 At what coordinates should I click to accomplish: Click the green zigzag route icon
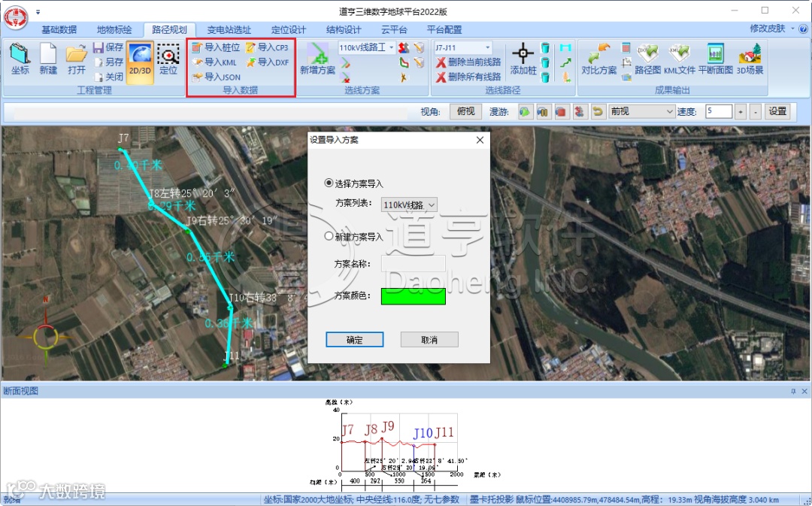[x=565, y=62]
